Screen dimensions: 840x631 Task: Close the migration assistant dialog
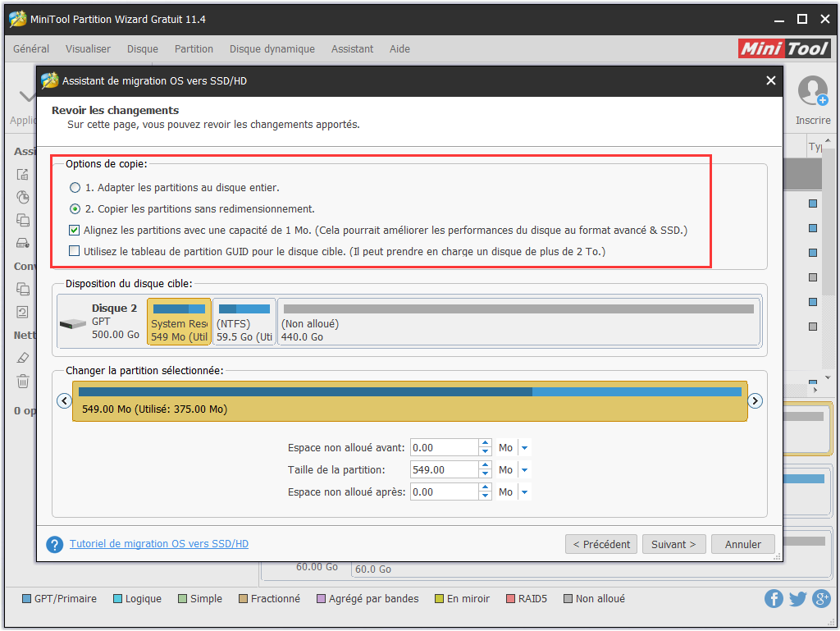point(770,81)
